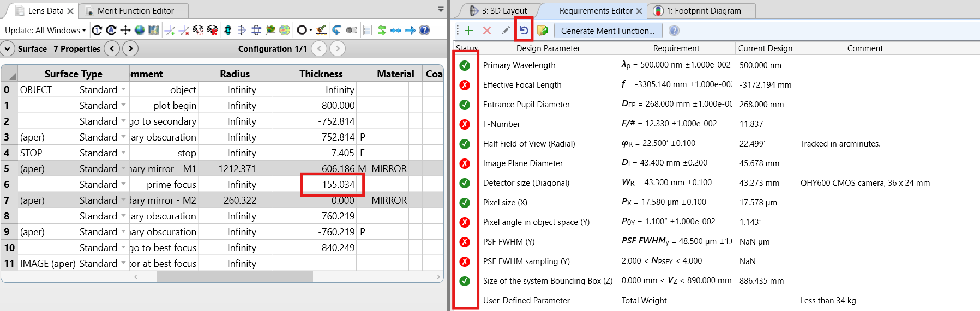Screen dimensions: 980x311
Task: Click the teal lens element icon in toolbar
Action: tap(227, 30)
